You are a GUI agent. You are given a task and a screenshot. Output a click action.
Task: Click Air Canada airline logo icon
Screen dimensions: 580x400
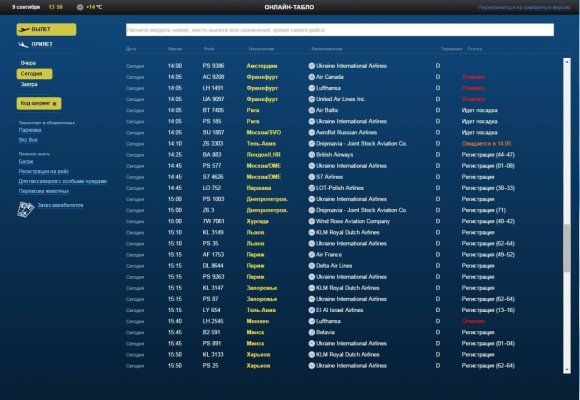[311, 77]
